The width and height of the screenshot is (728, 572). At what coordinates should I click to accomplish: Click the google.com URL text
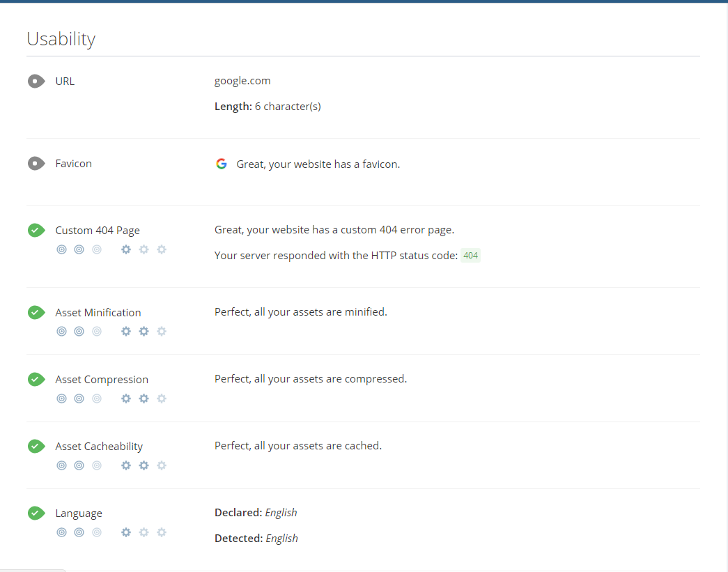(x=242, y=81)
